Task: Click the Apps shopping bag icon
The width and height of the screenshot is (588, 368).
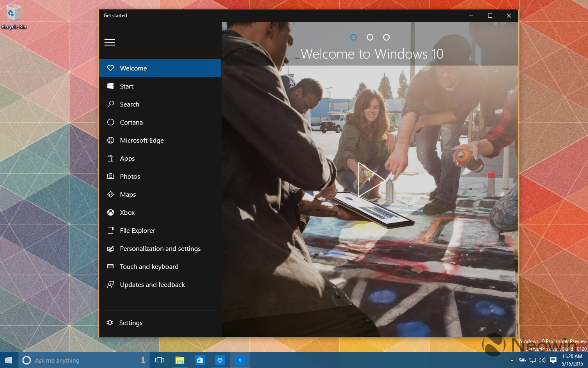Action: (111, 158)
